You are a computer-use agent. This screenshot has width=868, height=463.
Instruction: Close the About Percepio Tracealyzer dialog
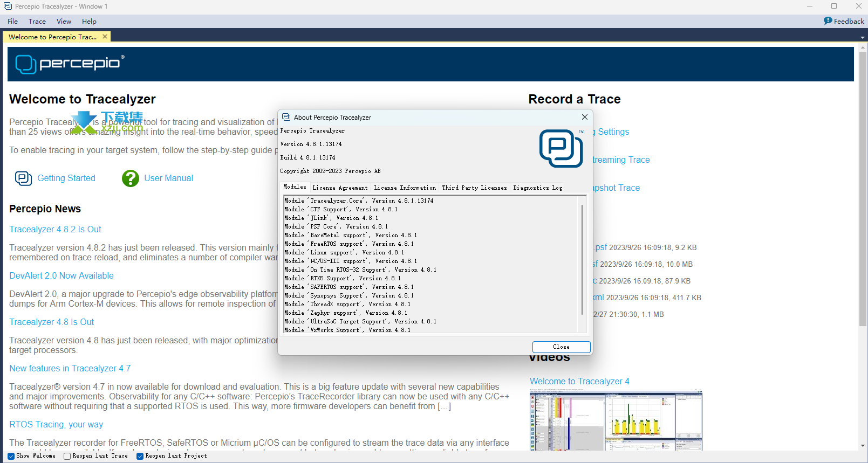[x=585, y=117]
